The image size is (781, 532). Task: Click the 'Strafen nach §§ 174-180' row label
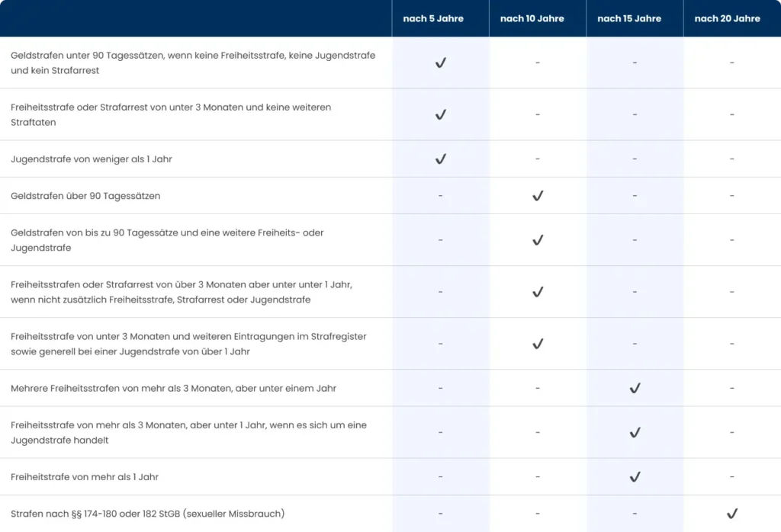click(147, 514)
